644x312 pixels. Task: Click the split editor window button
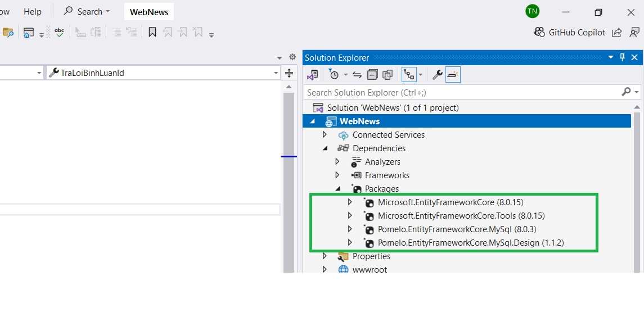tap(289, 74)
